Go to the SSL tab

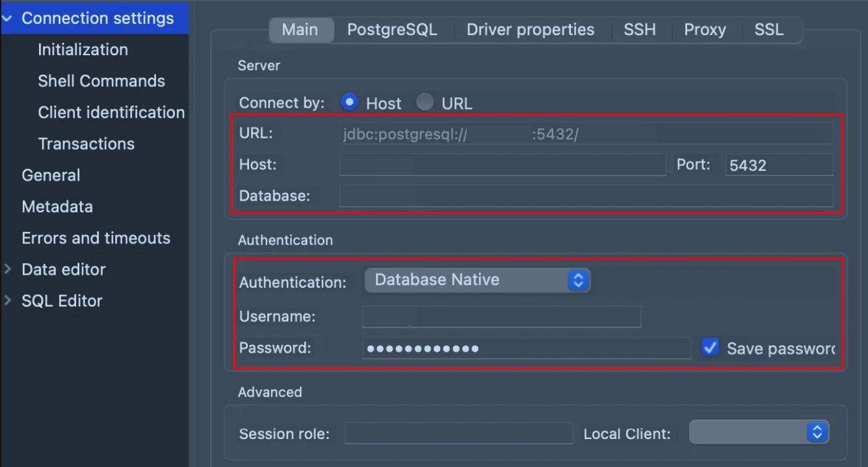(x=769, y=30)
